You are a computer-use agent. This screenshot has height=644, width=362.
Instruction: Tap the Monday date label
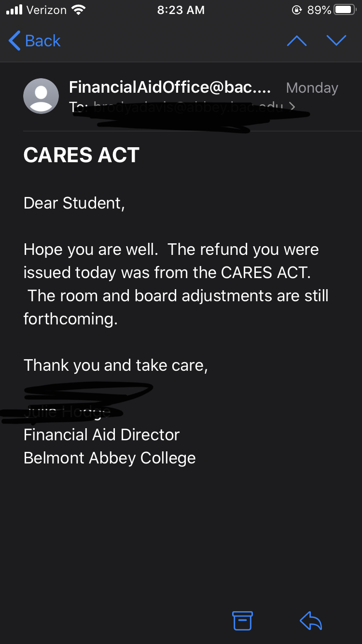click(312, 88)
